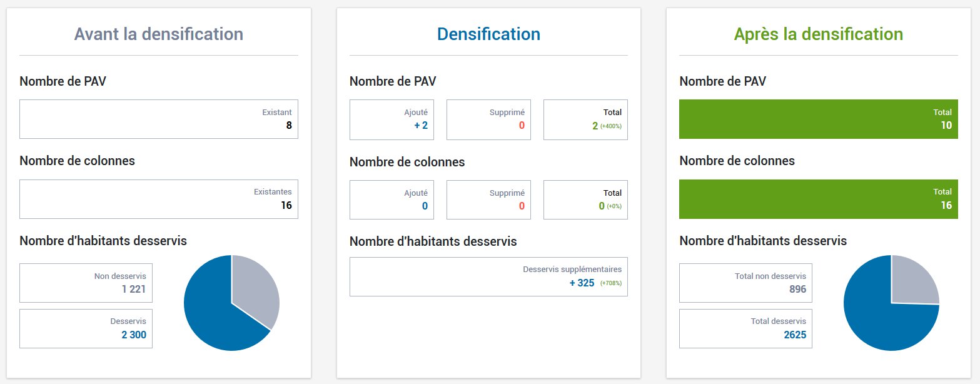
Task: Click the "Existant" PAV count box
Action: [x=159, y=119]
